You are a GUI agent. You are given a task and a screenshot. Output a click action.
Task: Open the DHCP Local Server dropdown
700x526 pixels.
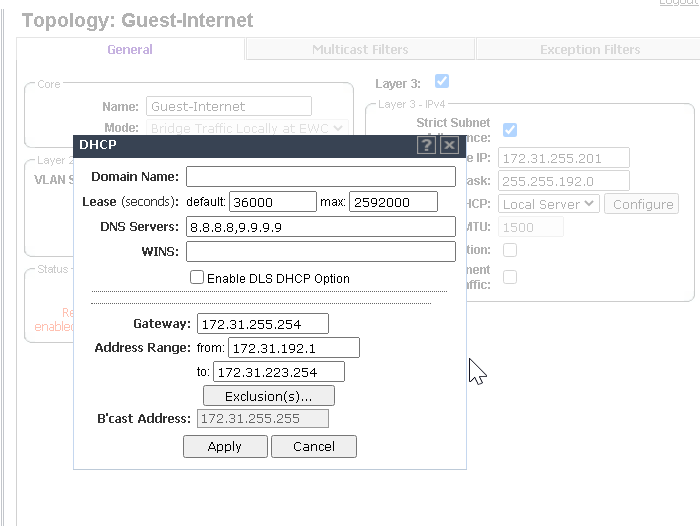pyautogui.click(x=549, y=204)
